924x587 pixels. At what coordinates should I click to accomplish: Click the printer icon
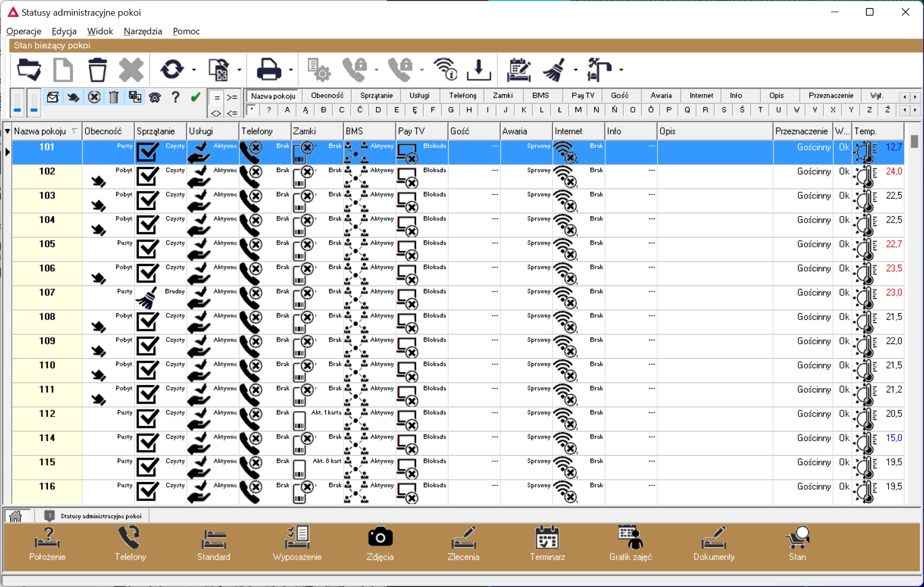(x=269, y=70)
